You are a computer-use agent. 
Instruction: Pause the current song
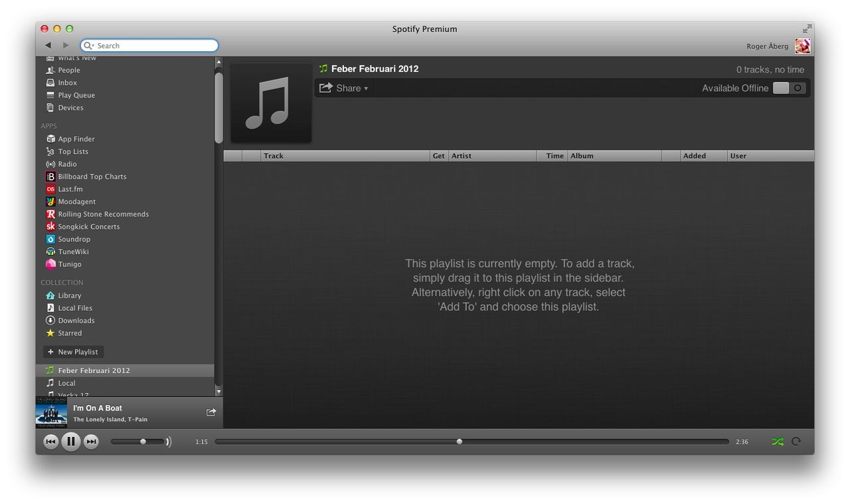pyautogui.click(x=71, y=442)
